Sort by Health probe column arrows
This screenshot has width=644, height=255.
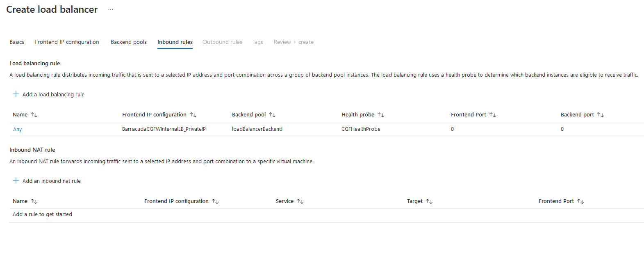click(x=381, y=115)
